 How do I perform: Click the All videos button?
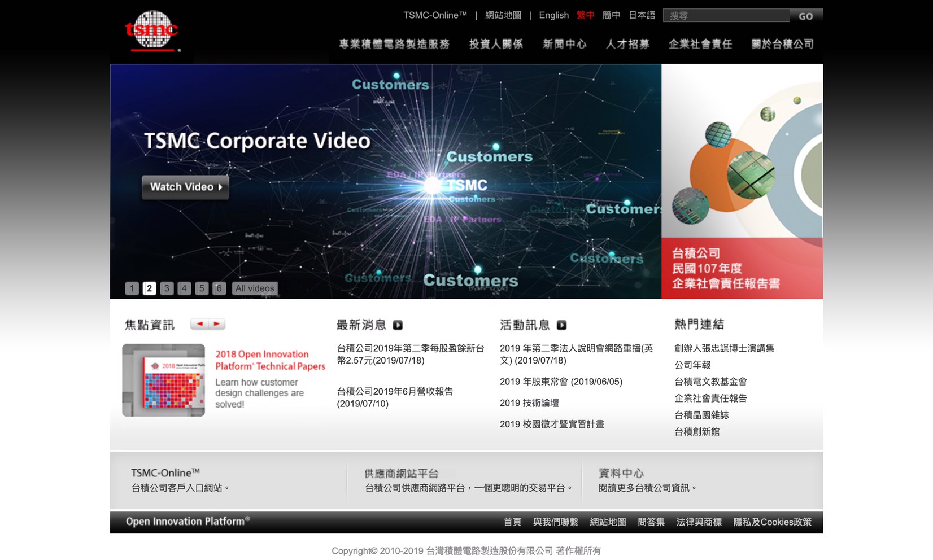[255, 288]
